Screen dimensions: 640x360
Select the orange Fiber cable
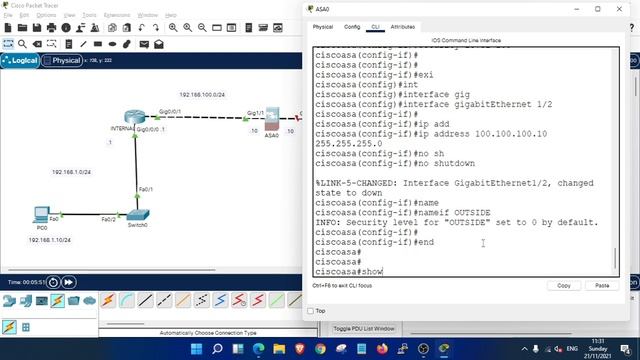click(x=183, y=300)
